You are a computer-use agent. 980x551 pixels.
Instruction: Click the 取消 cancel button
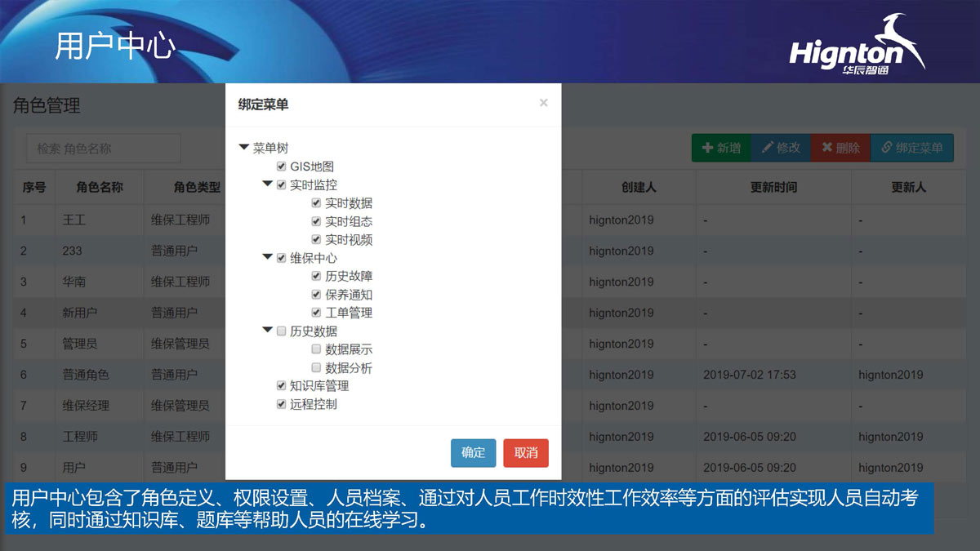pos(525,453)
